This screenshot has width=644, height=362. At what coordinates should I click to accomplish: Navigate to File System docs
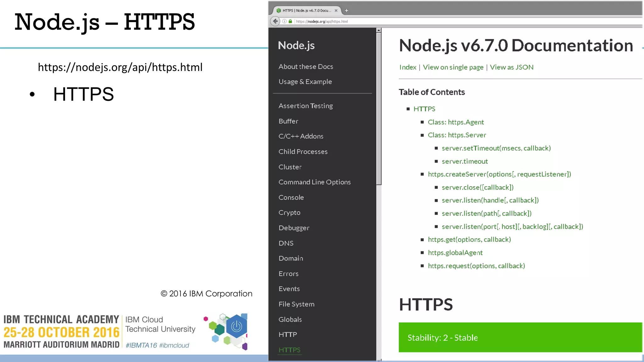(x=296, y=304)
